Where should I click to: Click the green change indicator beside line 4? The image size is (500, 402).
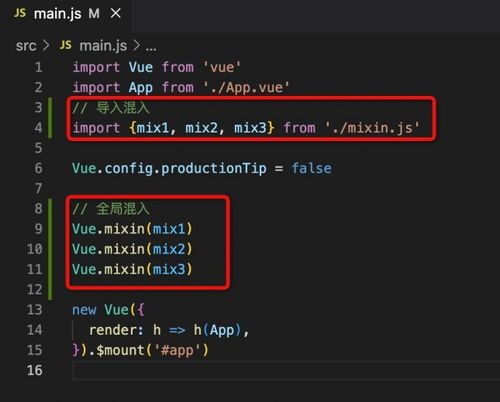tap(50, 128)
